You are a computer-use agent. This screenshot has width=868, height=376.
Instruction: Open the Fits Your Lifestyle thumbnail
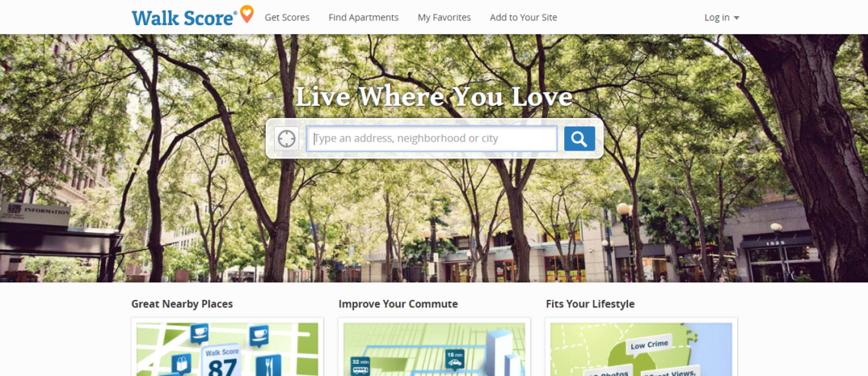pos(641,347)
